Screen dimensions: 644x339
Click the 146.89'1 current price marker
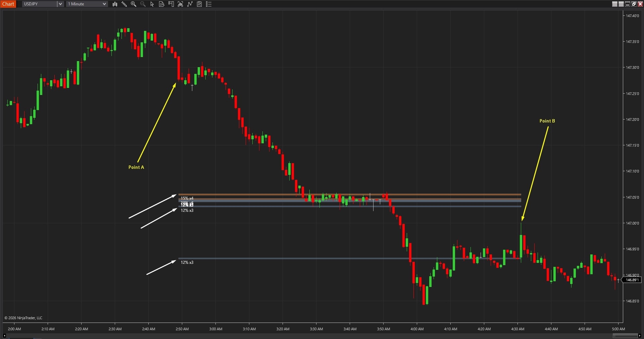[632, 280]
